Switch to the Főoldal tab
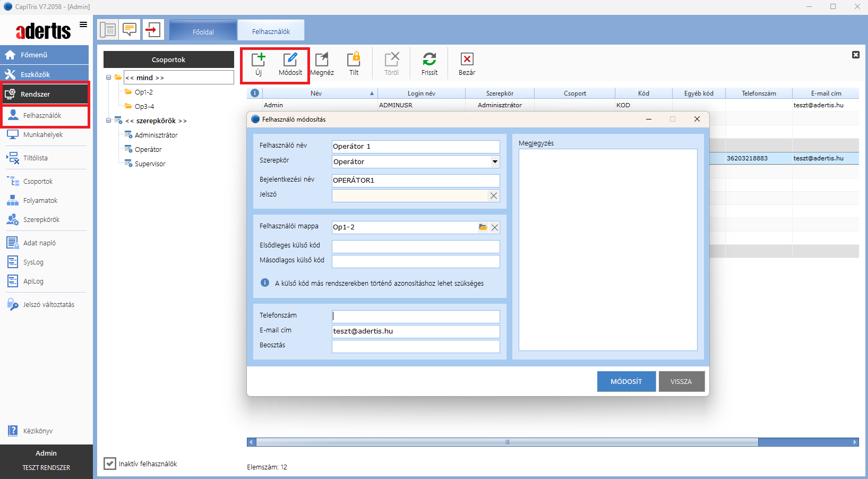Viewport: 868px width, 479px height. pyautogui.click(x=203, y=31)
